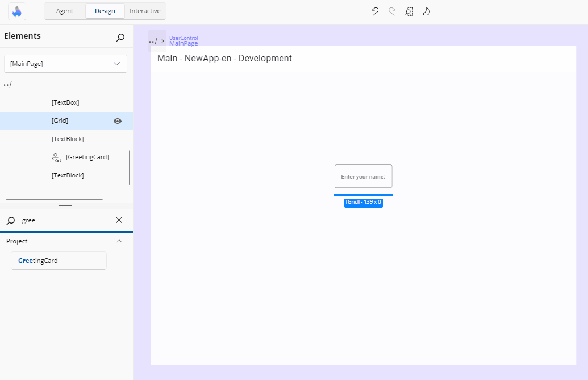Screen dimensions: 588x380
Task: Open search in the Elements panel header
Action: pos(120,37)
